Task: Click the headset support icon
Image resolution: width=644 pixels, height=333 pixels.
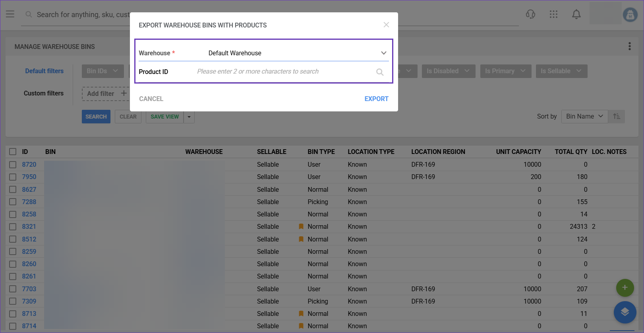Action: [x=530, y=14]
